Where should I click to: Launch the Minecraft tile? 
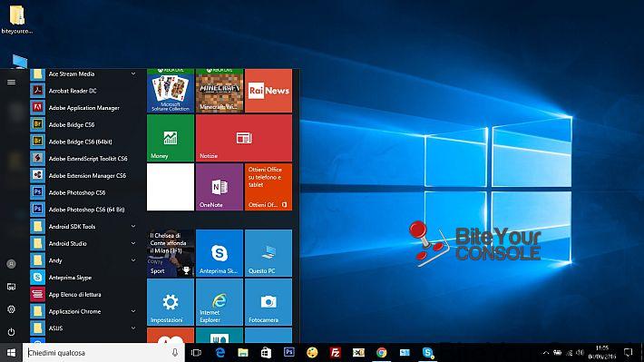tap(220, 91)
